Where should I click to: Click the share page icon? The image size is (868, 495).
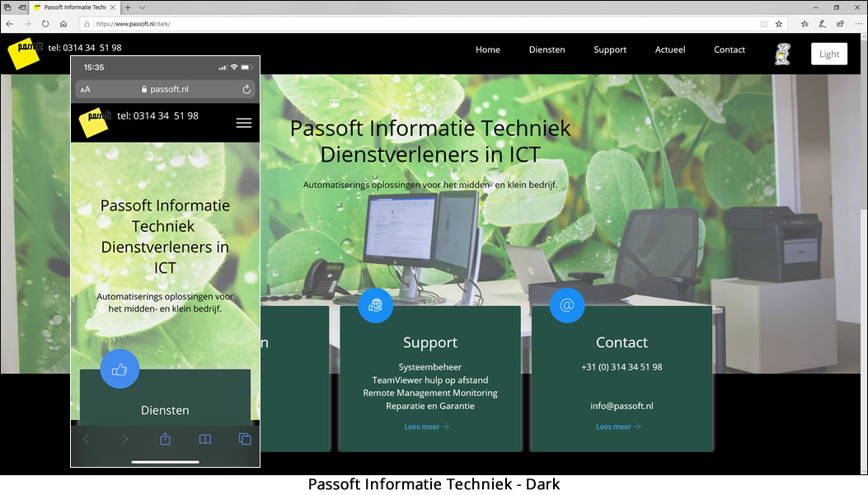(x=840, y=24)
